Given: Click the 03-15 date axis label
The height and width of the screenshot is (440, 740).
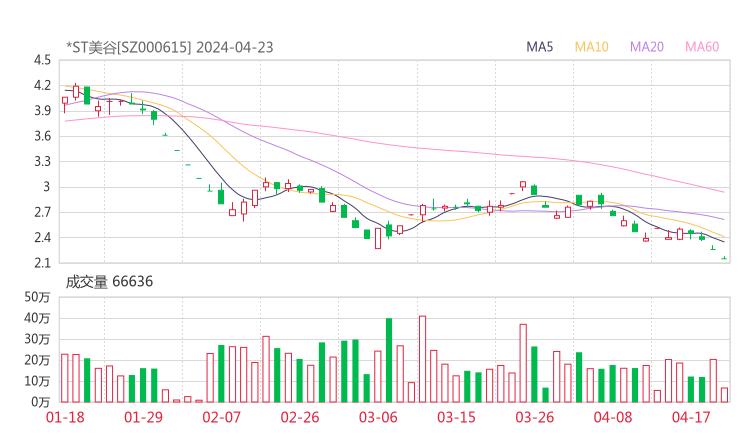Looking at the screenshot, I should tap(456, 417).
